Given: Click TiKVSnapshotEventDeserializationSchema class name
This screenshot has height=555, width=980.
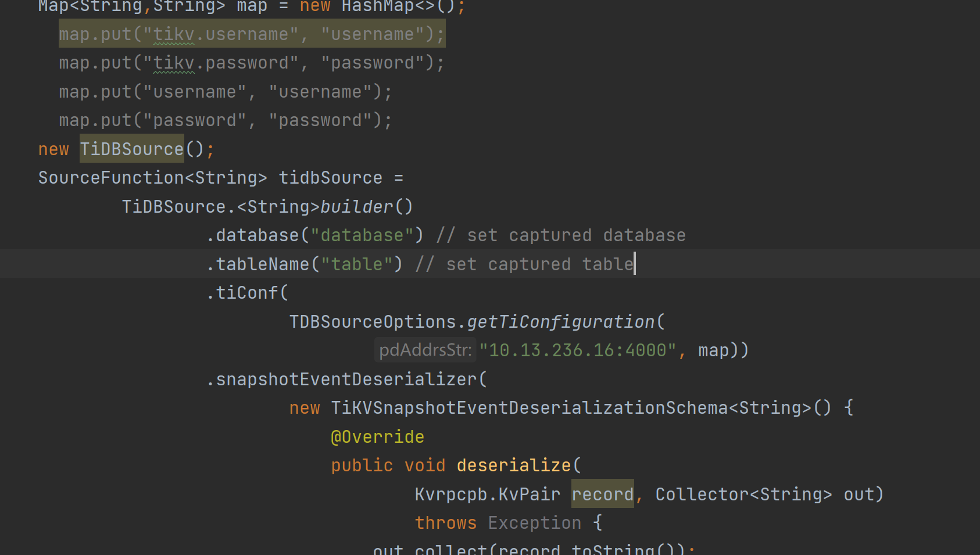Looking at the screenshot, I should click(x=529, y=407).
